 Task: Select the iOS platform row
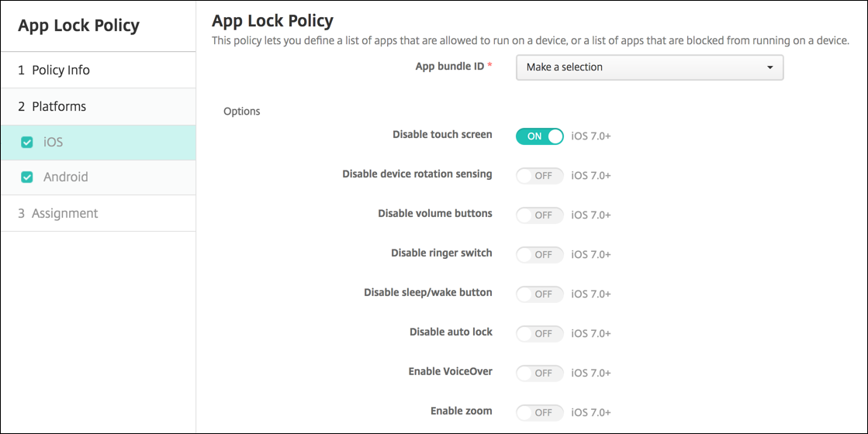pos(54,143)
